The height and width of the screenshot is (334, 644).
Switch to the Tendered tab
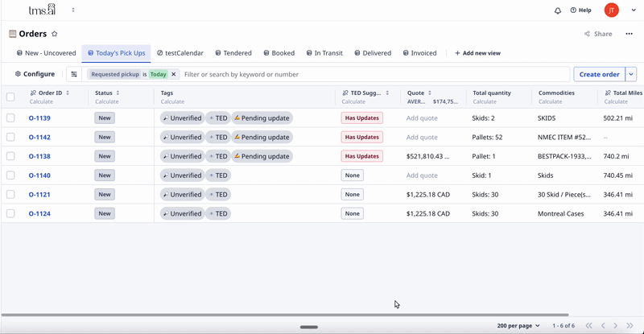(x=233, y=53)
